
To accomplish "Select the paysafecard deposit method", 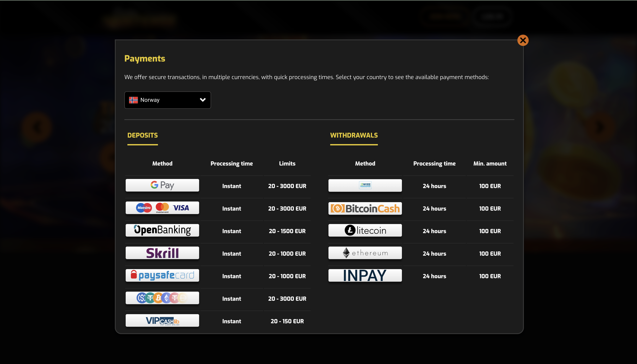I will 162,275.
